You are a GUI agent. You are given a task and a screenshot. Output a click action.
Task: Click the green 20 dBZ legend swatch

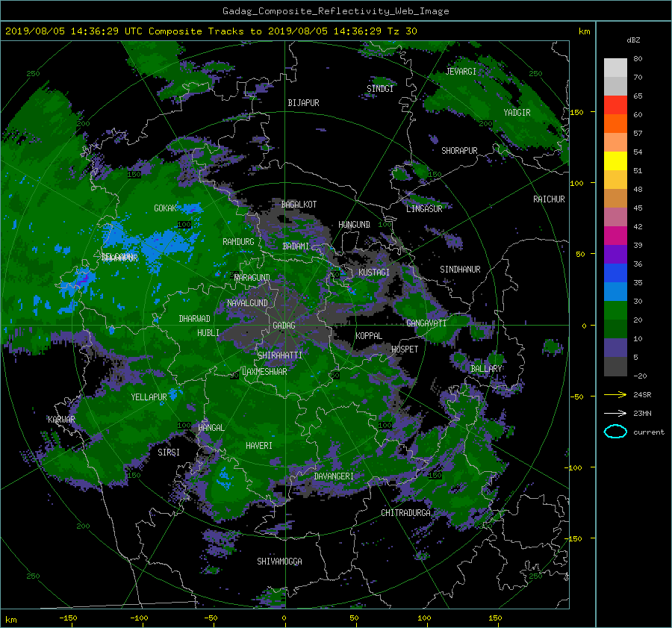615,311
